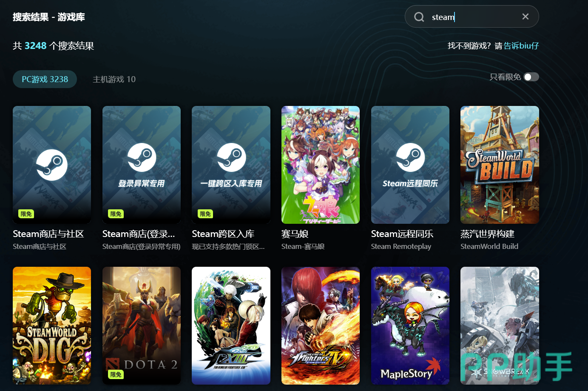Image resolution: width=588 pixels, height=391 pixels.
Task: Select Steam远程同乐 Steam icon card
Action: point(410,165)
